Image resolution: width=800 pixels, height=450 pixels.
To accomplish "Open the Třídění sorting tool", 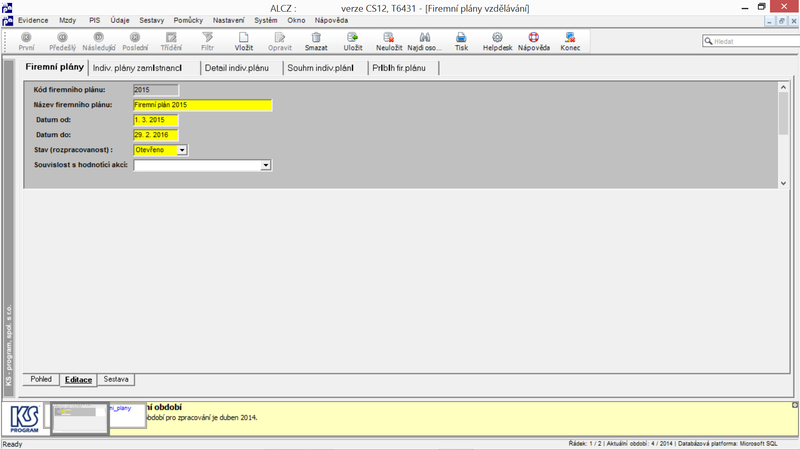I will (x=171, y=41).
